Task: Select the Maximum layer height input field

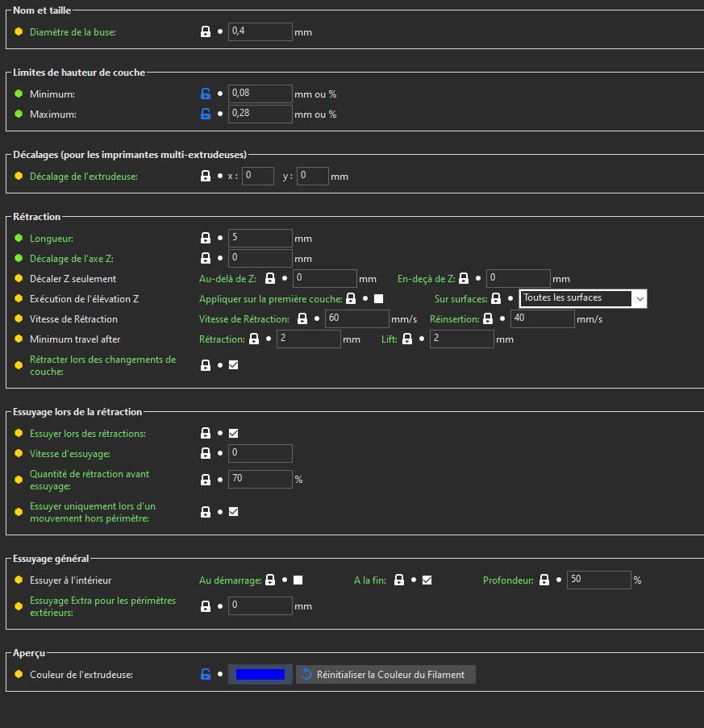Action: tap(260, 114)
